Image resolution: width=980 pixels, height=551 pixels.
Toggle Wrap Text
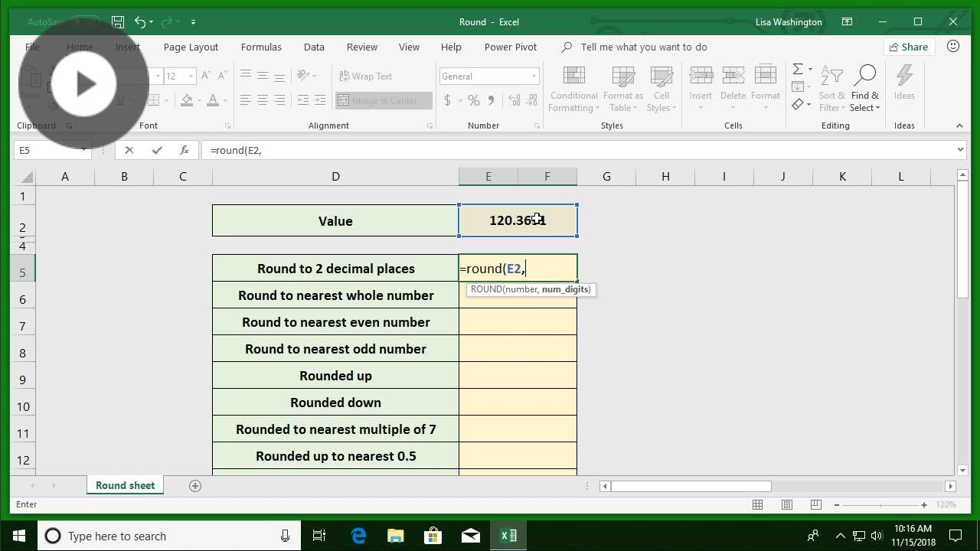(364, 76)
